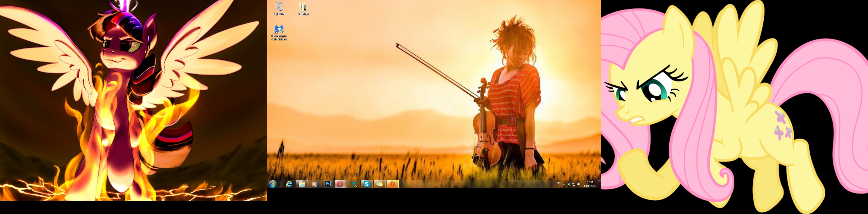Click the Show Desktop strip at taskbar end
This screenshot has height=214, width=868.
pos(599,184)
